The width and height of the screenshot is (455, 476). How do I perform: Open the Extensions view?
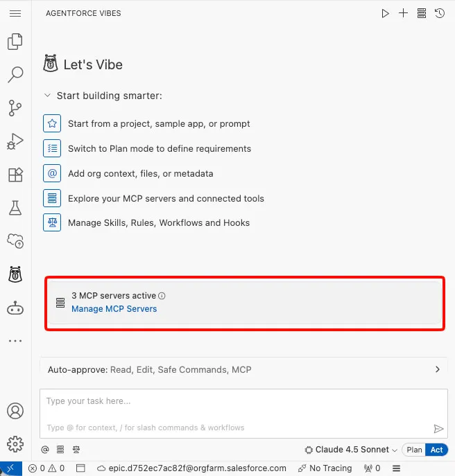(x=15, y=175)
